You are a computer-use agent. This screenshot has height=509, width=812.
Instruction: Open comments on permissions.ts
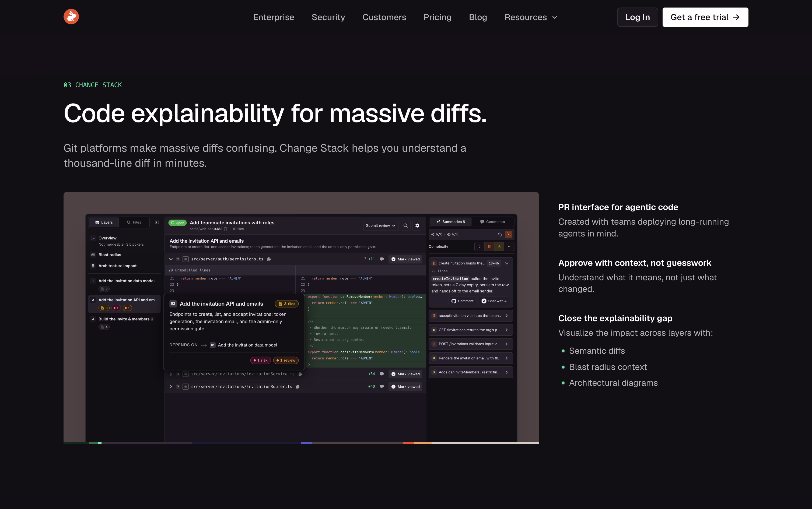pos(381,259)
